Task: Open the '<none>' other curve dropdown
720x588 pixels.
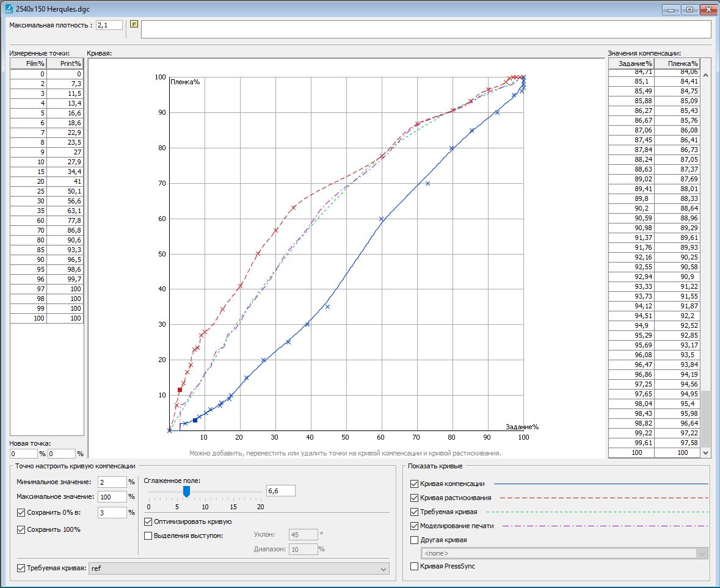Action: click(565, 553)
